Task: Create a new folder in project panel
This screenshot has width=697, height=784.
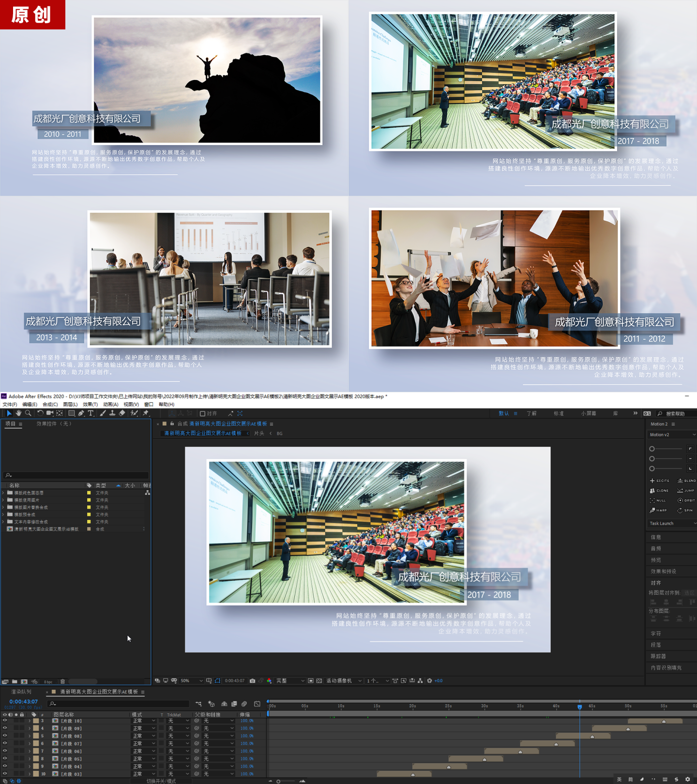Action: (x=15, y=681)
